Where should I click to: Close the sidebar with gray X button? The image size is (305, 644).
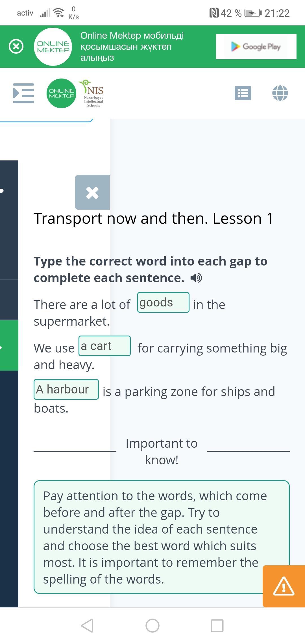tap(92, 192)
